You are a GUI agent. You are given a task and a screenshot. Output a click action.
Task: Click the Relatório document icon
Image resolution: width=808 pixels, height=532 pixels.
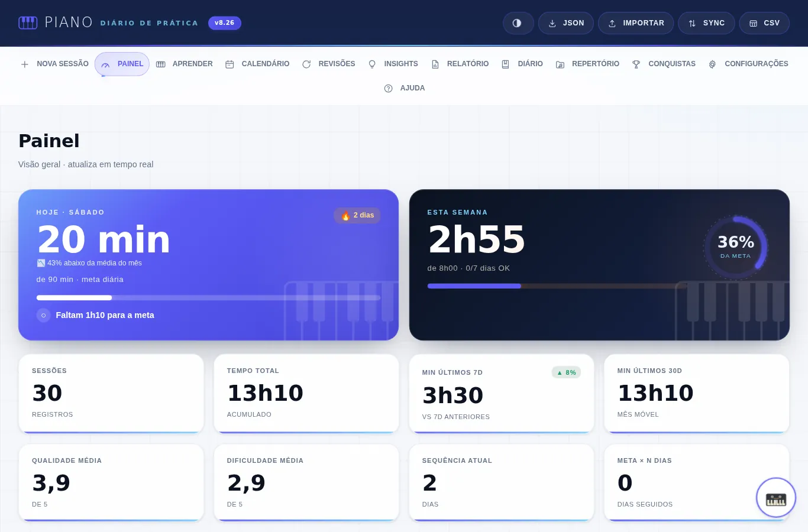point(435,64)
